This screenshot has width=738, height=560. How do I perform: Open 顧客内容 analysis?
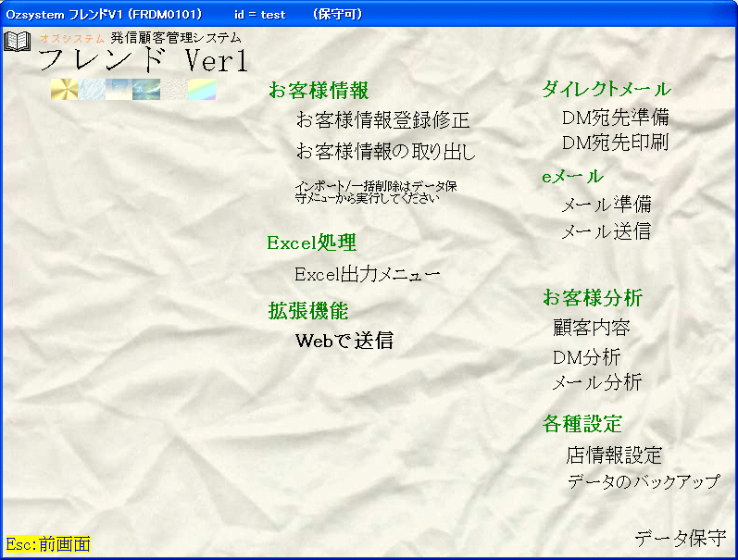591,328
